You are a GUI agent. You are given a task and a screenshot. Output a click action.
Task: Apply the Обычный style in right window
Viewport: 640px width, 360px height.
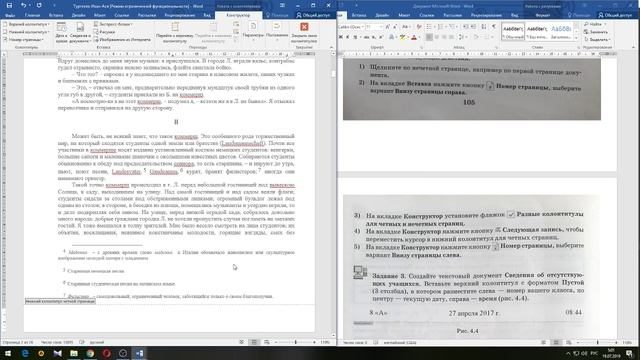513,32
